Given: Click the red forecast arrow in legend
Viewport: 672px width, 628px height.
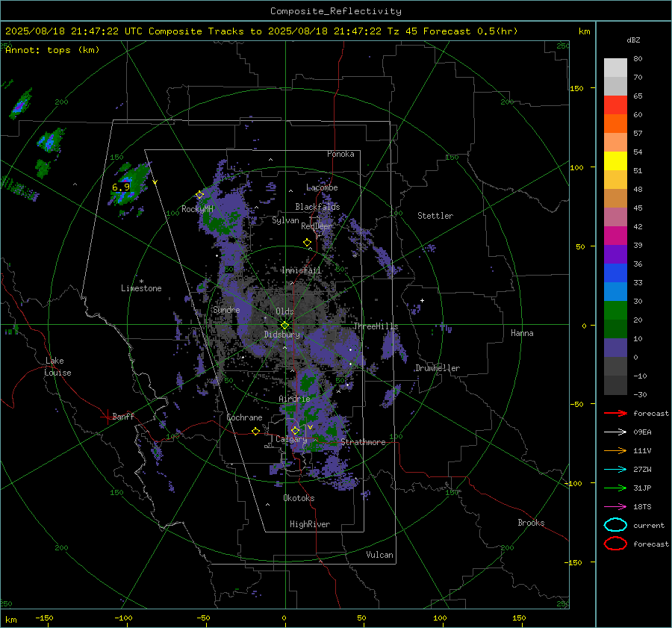Looking at the screenshot, I should [x=615, y=413].
